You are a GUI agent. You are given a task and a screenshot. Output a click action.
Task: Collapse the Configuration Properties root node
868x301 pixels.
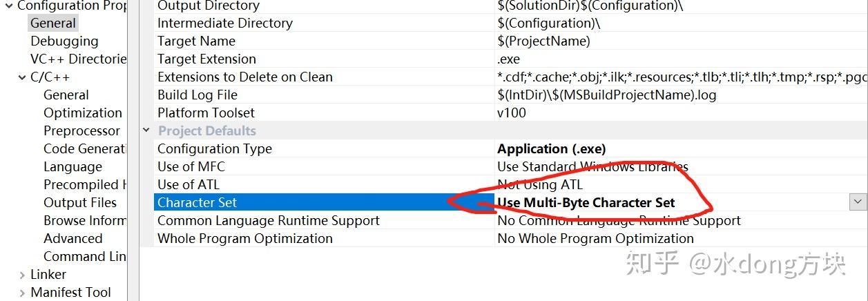coord(9,6)
